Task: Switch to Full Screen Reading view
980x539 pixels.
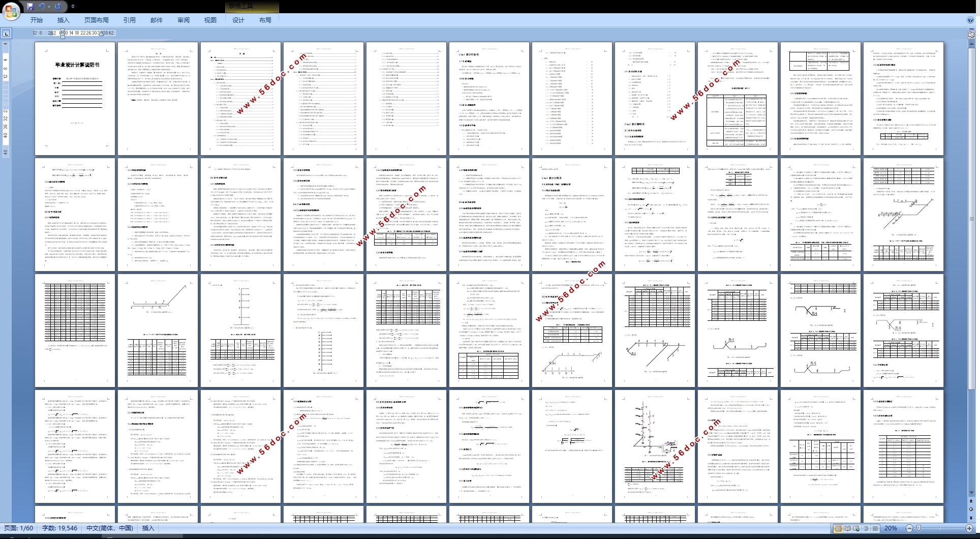Action: 847,528
